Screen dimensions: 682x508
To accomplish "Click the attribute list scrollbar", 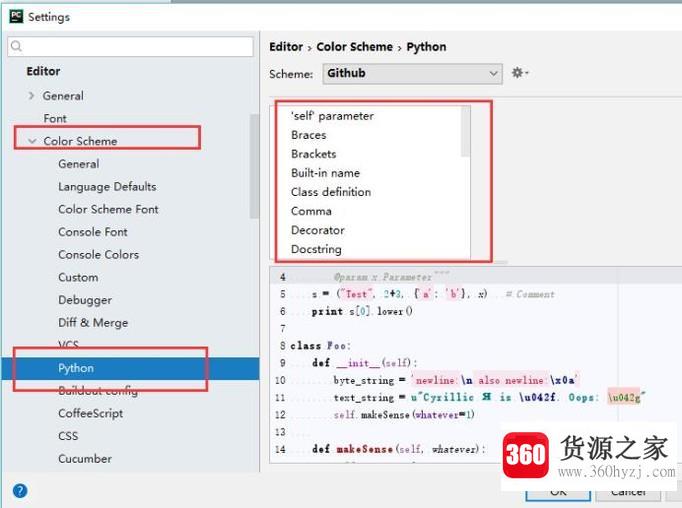I will click(x=465, y=131).
